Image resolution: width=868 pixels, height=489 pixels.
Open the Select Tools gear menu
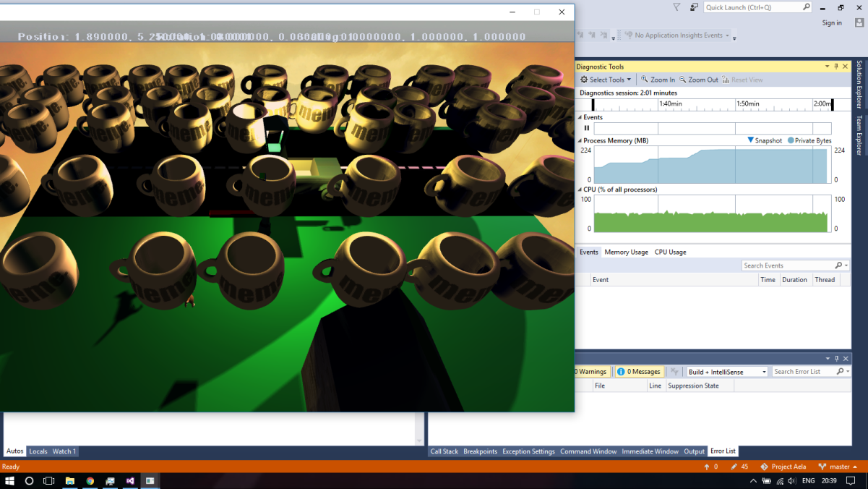coord(606,80)
